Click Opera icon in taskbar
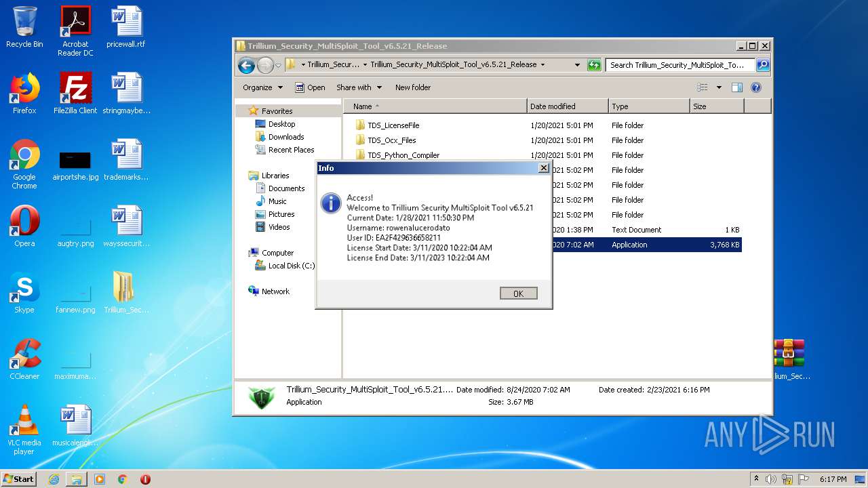This screenshot has height=488, width=868. [x=145, y=479]
